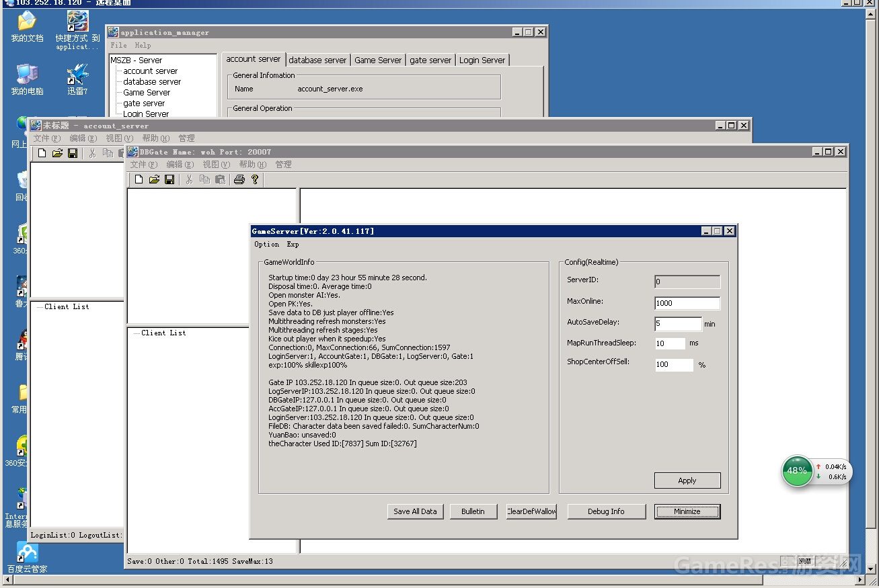Click Save floppy icon in DBGate toolbar

pos(169,179)
